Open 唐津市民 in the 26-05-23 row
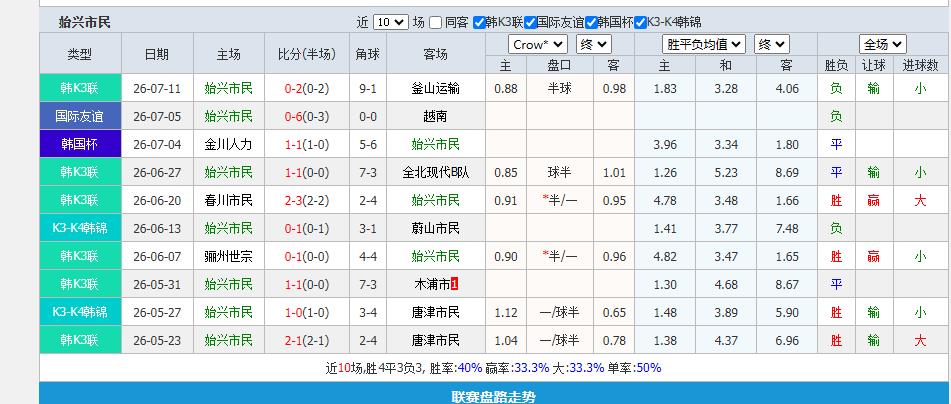Viewport: 951px width, 404px height. click(x=435, y=340)
